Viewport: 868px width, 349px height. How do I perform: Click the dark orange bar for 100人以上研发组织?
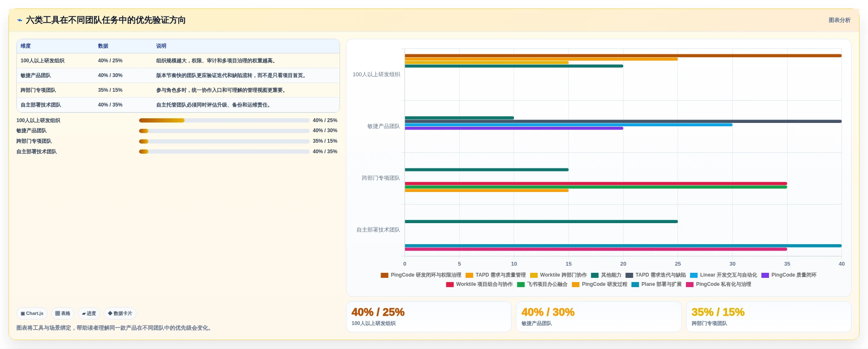coord(623,56)
